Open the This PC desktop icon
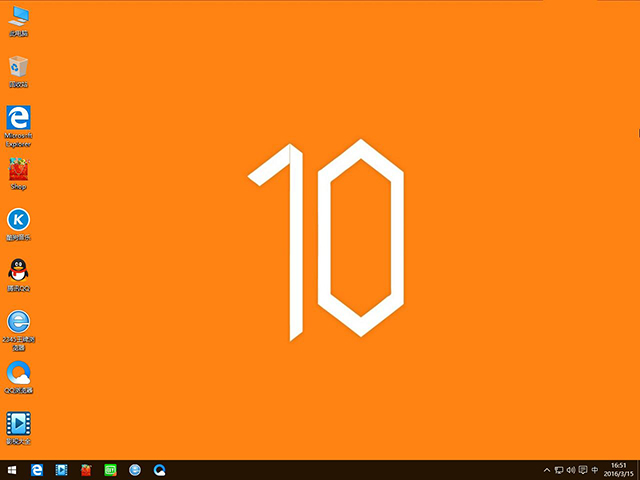Screen dimensions: 640x480 (x=19, y=18)
